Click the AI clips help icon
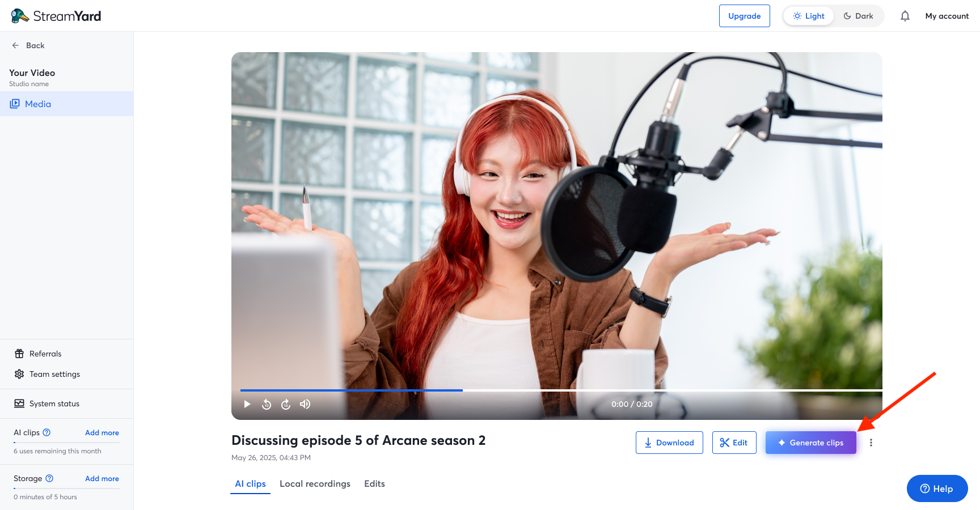Screen dimensions: 980x510 click(47, 432)
